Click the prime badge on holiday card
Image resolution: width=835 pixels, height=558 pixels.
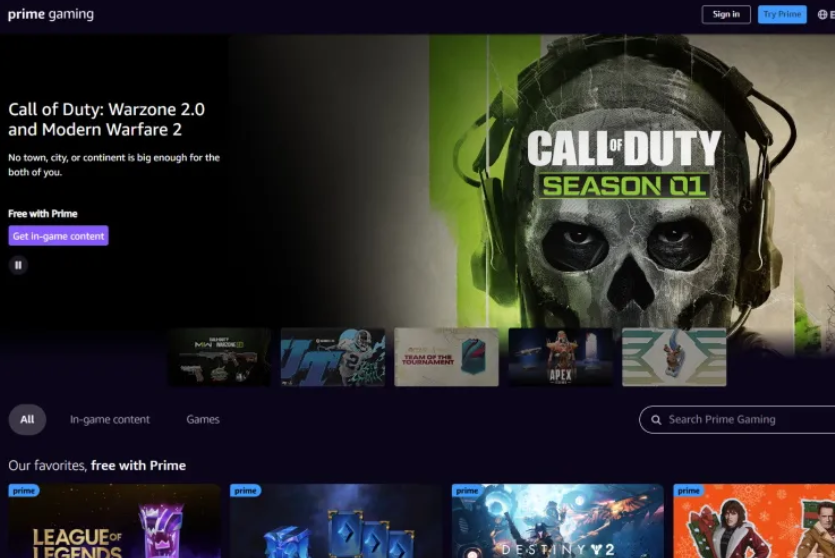(689, 490)
